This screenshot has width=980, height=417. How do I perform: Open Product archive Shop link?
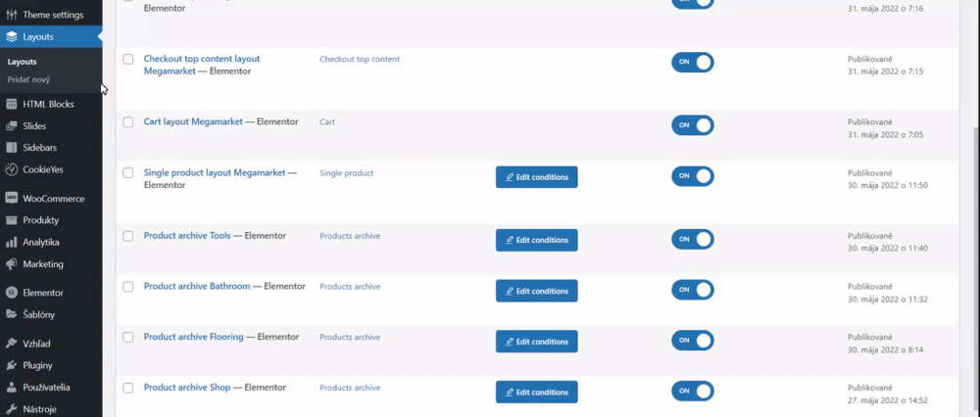pyautogui.click(x=187, y=388)
